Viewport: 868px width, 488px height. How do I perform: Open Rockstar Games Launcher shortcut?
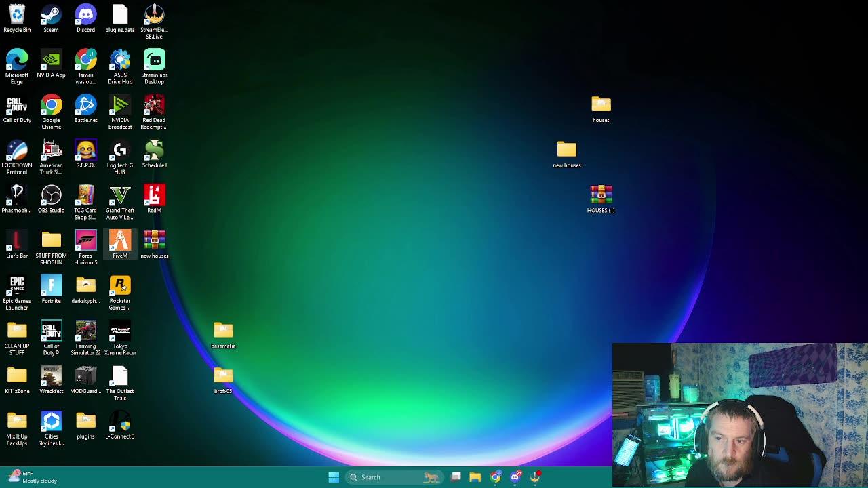pos(120,293)
